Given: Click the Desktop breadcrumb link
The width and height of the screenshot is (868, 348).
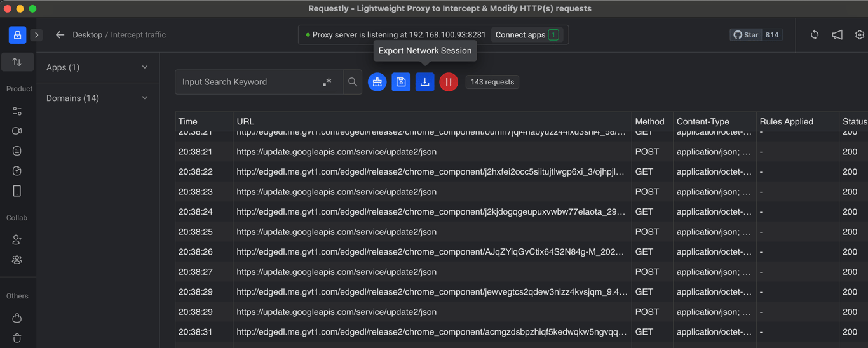Looking at the screenshot, I should (87, 35).
